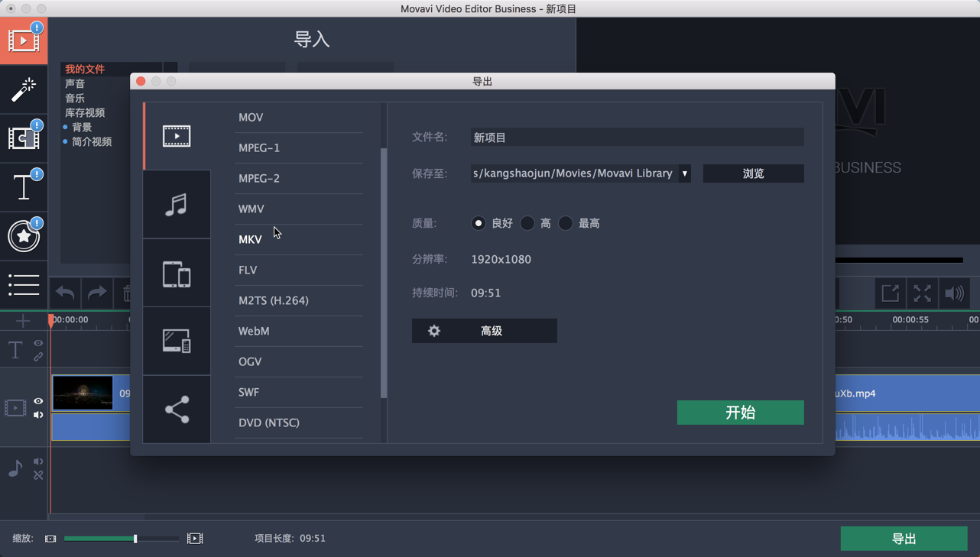
Task: Open the audio formats category
Action: [177, 204]
